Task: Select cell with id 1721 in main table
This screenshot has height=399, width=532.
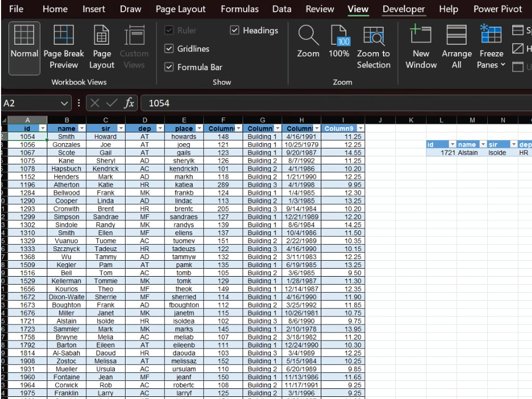Action: [x=28, y=321]
